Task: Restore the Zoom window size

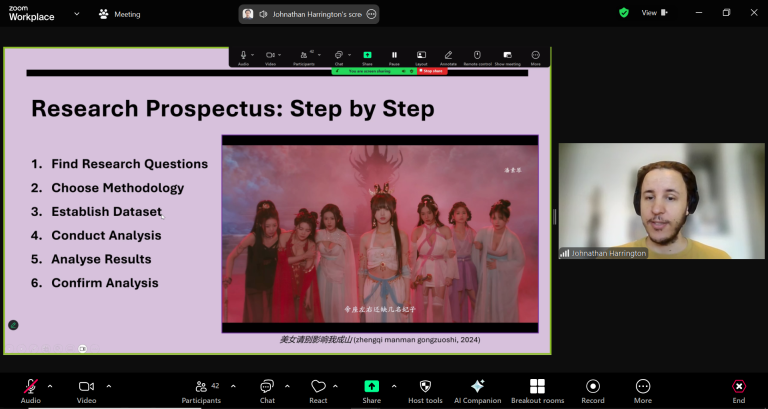Action: 726,13
